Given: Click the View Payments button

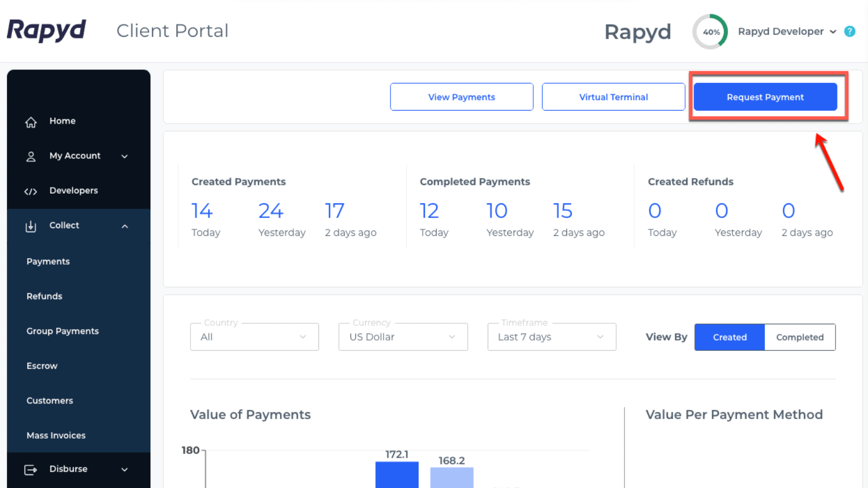Looking at the screenshot, I should click(x=462, y=97).
